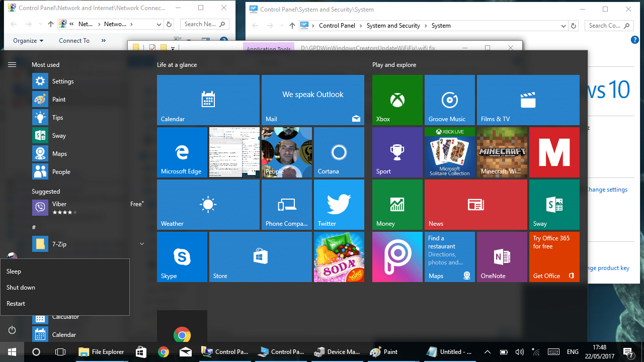
Task: Click the volume icon in tray
Action: coord(520,352)
